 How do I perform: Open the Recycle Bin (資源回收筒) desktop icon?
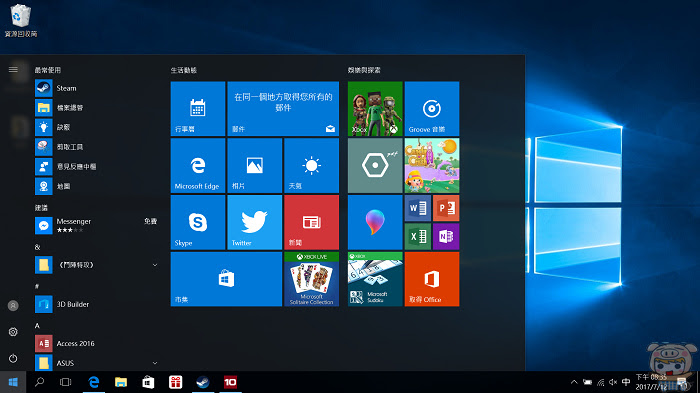(x=21, y=21)
